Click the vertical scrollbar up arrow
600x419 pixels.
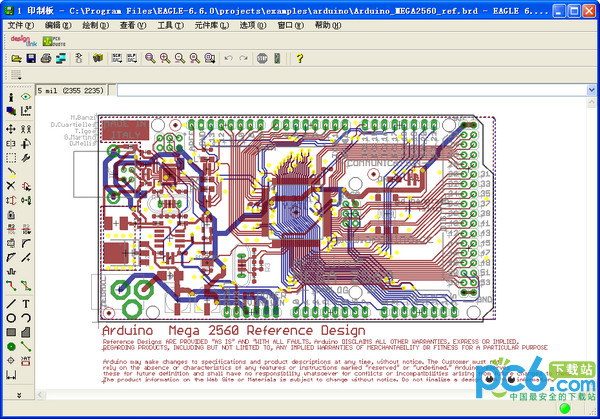coord(591,103)
